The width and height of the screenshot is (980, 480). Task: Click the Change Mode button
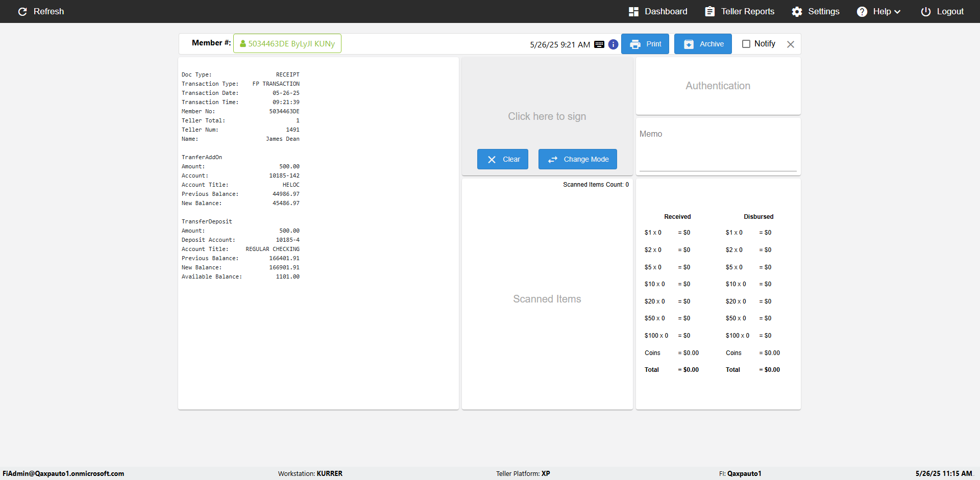(578, 159)
